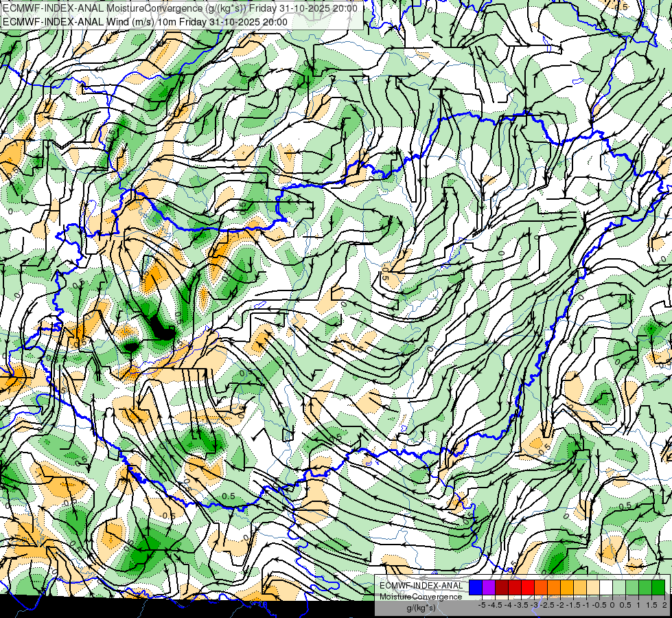
Task: Click 'ECMWF-INDEX-ANAL' in the legend box
Action: pyautogui.click(x=421, y=586)
